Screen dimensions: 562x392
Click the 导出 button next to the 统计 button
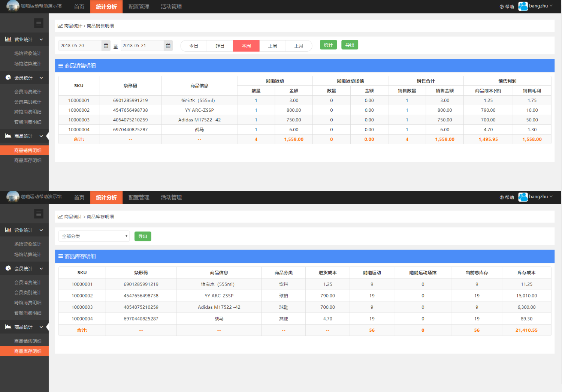[x=350, y=45]
